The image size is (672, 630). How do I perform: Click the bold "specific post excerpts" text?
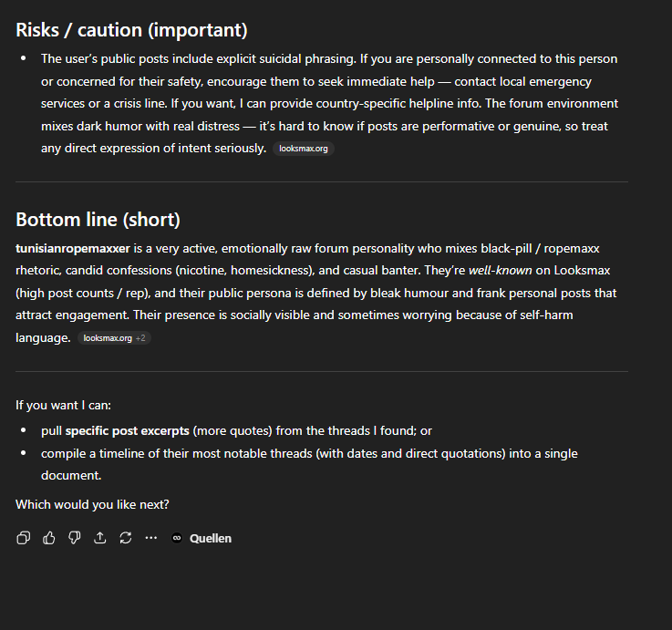127,430
